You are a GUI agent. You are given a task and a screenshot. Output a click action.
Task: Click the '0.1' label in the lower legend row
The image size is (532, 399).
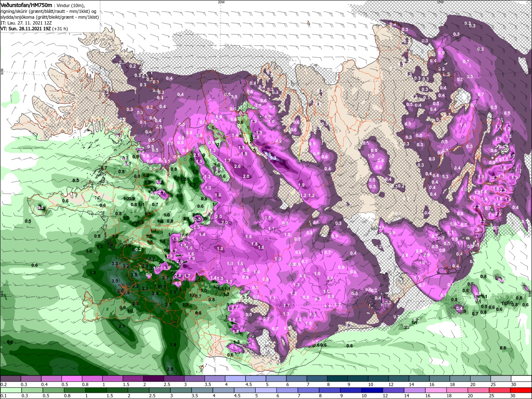(x=3, y=396)
